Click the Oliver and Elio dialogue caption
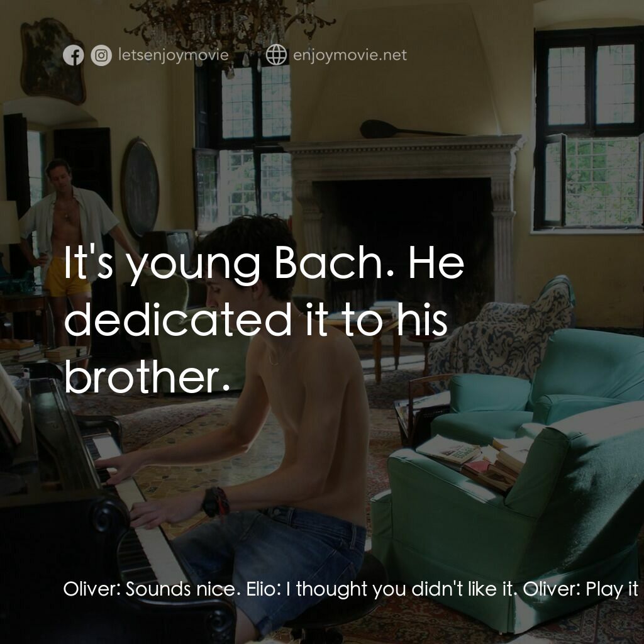Viewport: 644px width, 644px height. point(351,589)
